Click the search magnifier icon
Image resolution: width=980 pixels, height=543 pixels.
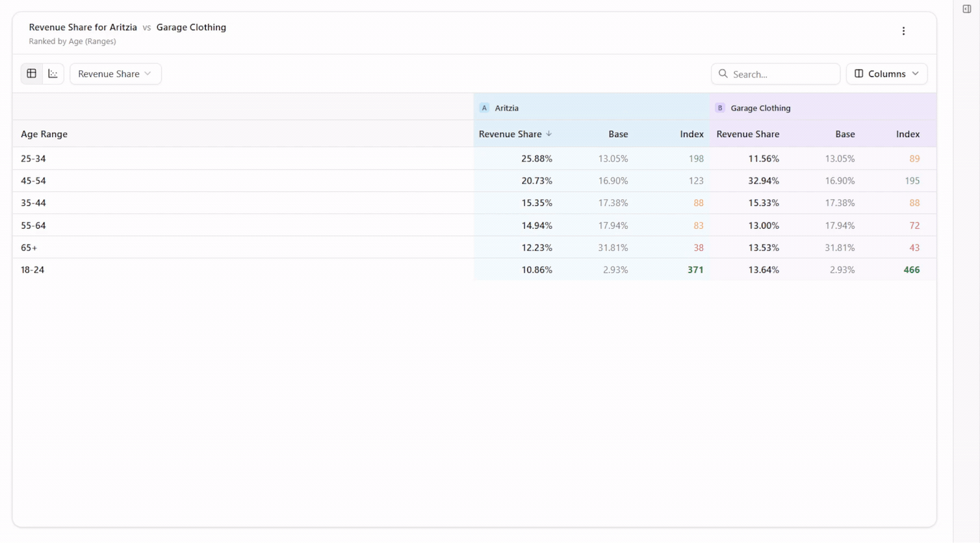723,73
